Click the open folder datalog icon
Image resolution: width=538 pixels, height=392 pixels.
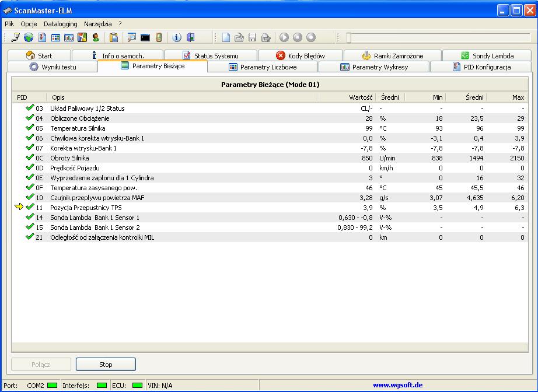click(239, 37)
